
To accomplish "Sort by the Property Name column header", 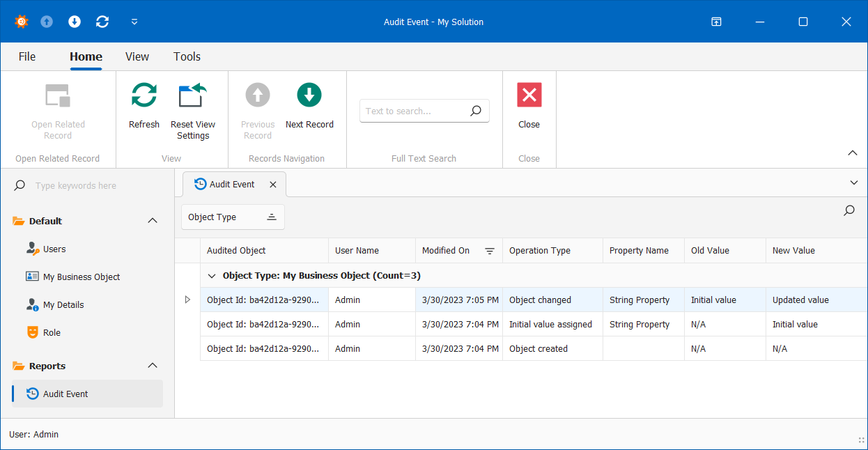I will tap(644, 251).
